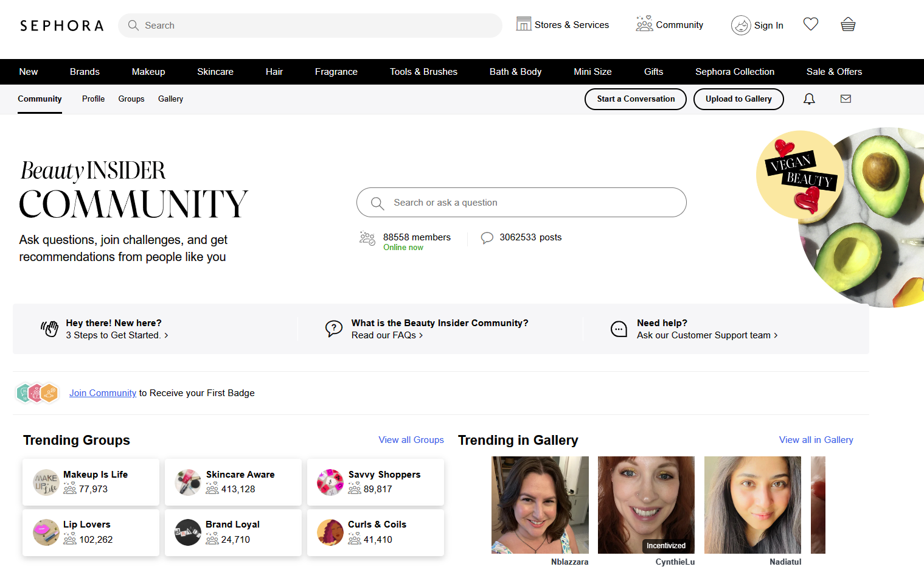Click the Vegan Beauty badge graphic

[800, 175]
